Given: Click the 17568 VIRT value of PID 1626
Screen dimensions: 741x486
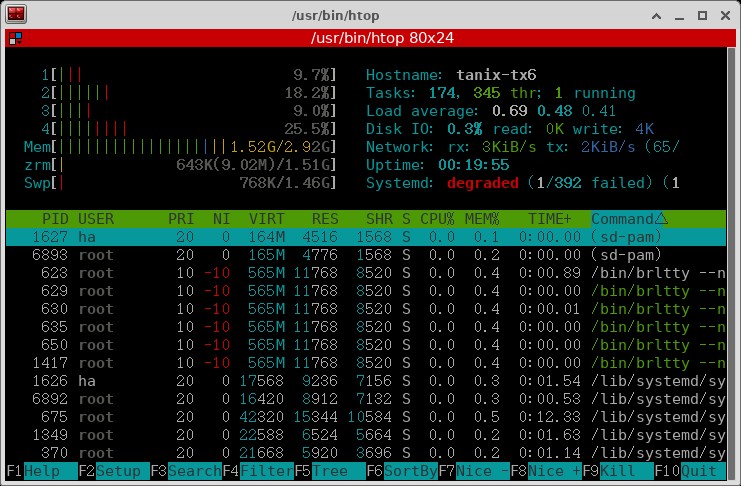Looking at the screenshot, I should [x=262, y=381].
